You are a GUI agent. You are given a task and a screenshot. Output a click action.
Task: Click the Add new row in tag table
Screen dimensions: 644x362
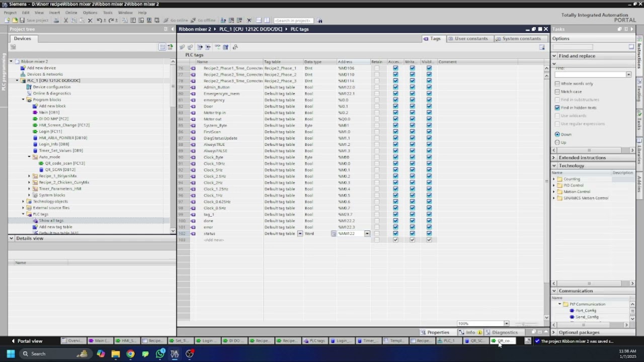click(214, 240)
